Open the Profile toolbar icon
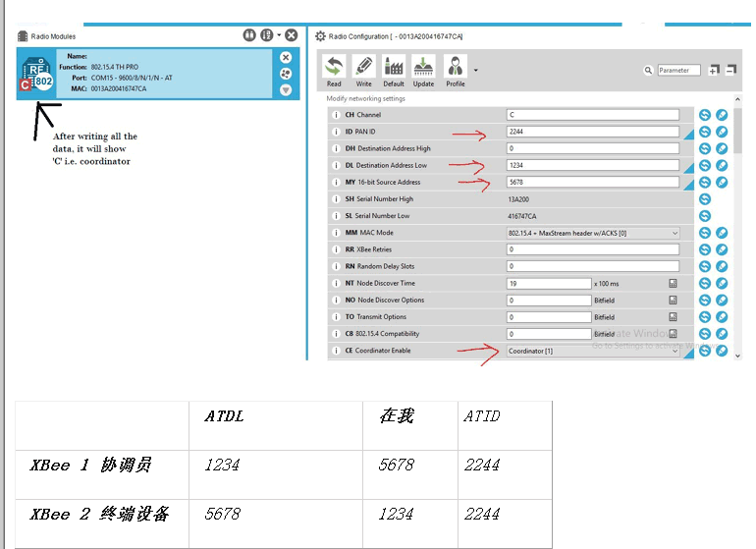 coord(456,66)
